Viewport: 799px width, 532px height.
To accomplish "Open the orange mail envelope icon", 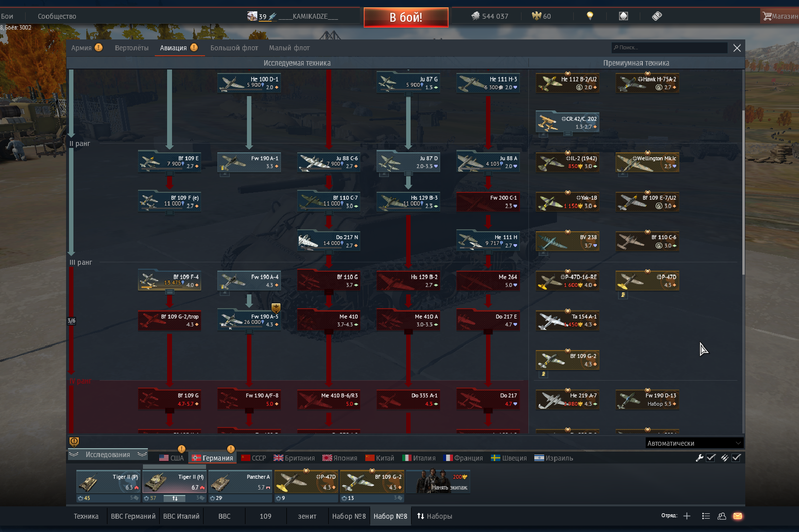I will (x=737, y=516).
